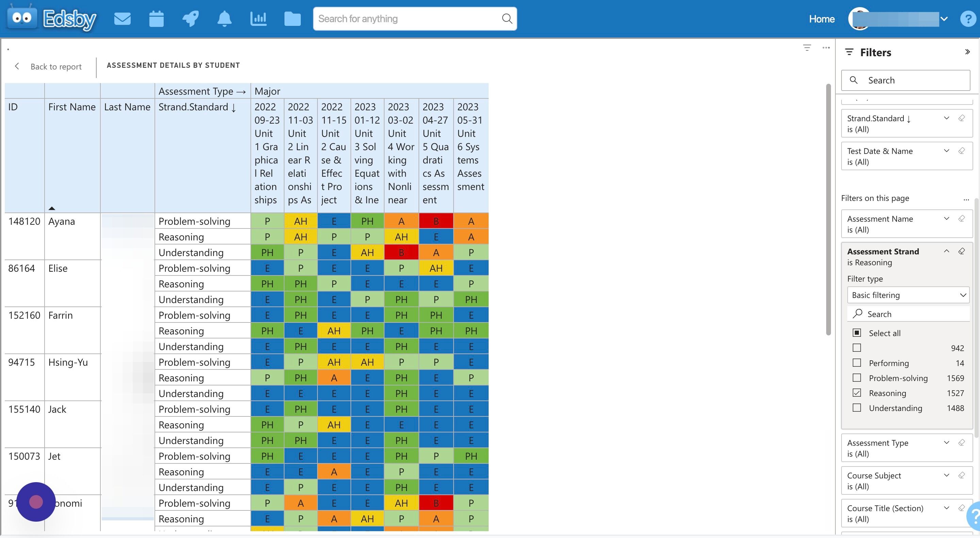Viewport: 980px width, 538px height.
Task: Click the visual filter icon above table
Action: coord(807,48)
